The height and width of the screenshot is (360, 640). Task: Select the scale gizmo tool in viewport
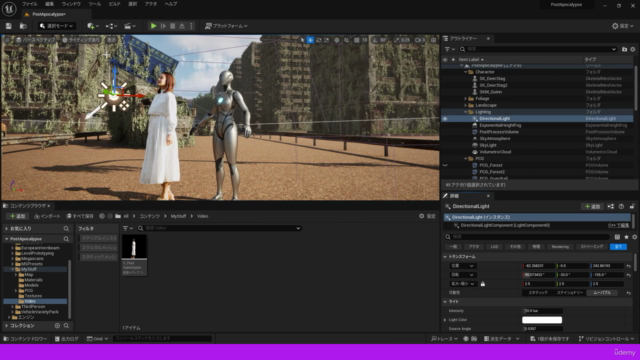coord(326,40)
